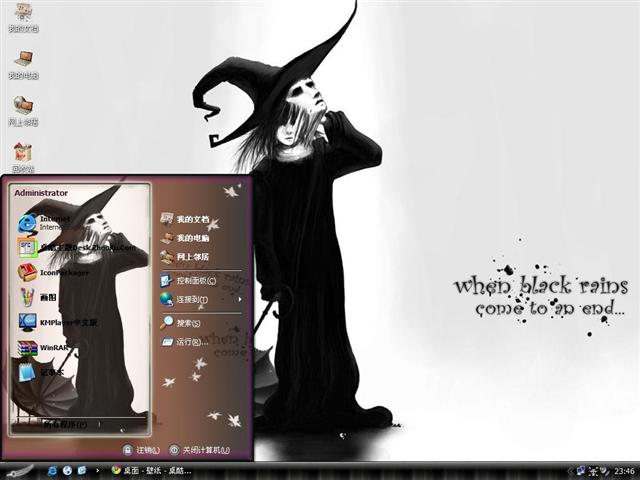Open 控制面板(C) Control Panel
Image resolution: width=640 pixels, height=480 pixels.
[x=188, y=280]
